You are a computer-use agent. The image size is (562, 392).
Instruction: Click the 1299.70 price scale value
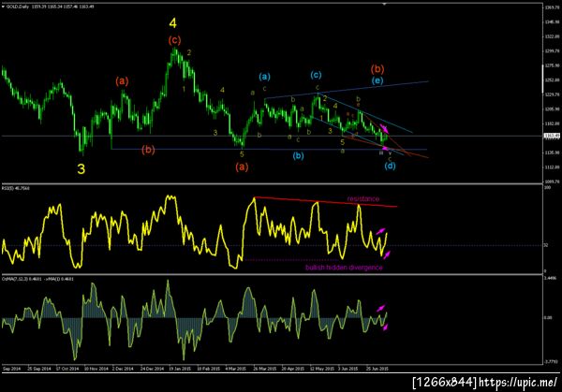pyautogui.click(x=552, y=51)
